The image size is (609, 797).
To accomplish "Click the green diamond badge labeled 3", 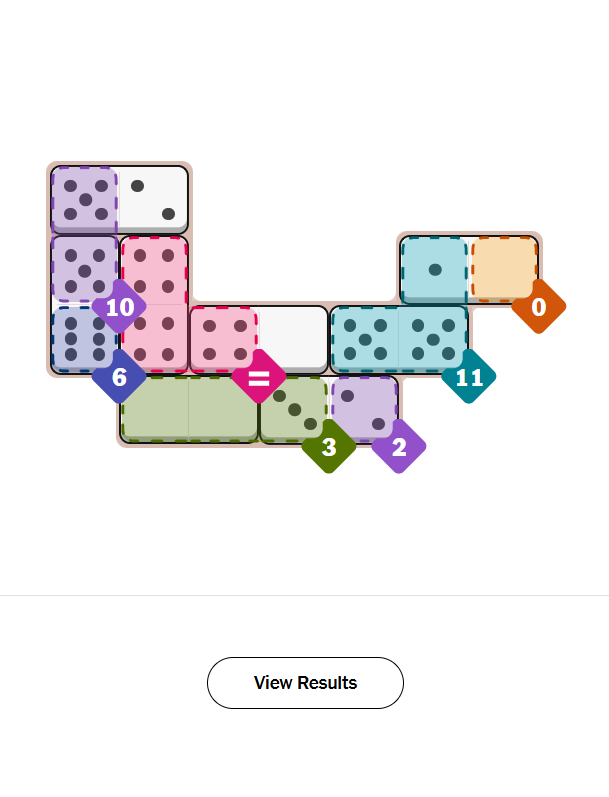I will click(329, 447).
